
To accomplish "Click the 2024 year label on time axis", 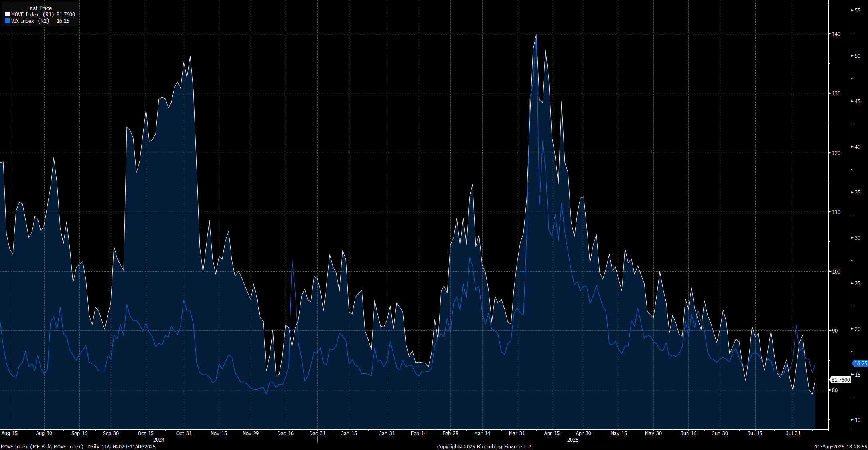I will (159, 440).
